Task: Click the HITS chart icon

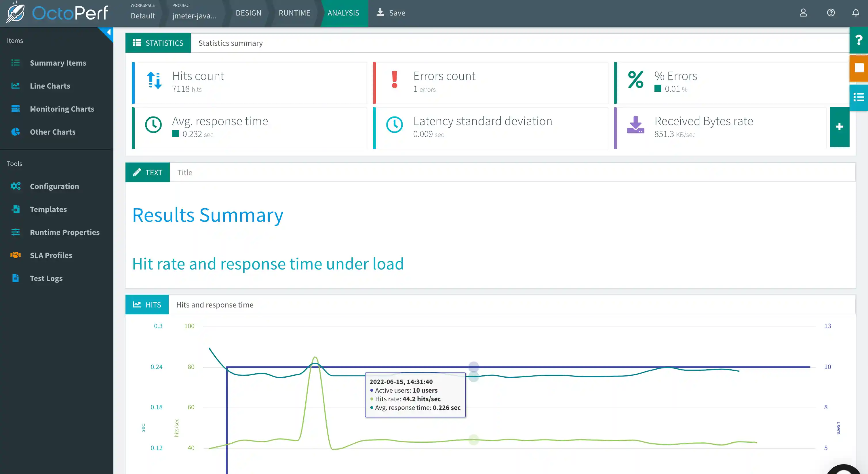Action: click(137, 304)
